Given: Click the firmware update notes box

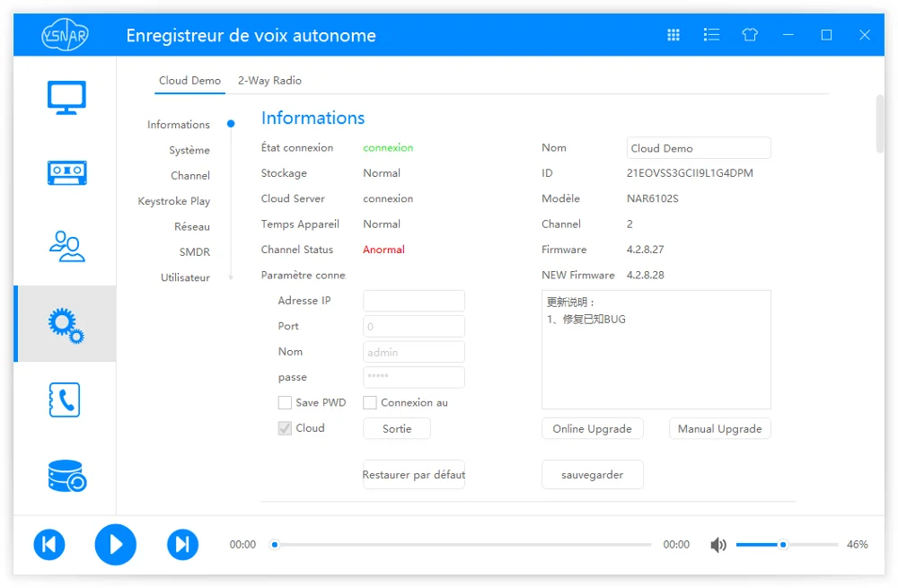Looking at the screenshot, I should click(656, 349).
